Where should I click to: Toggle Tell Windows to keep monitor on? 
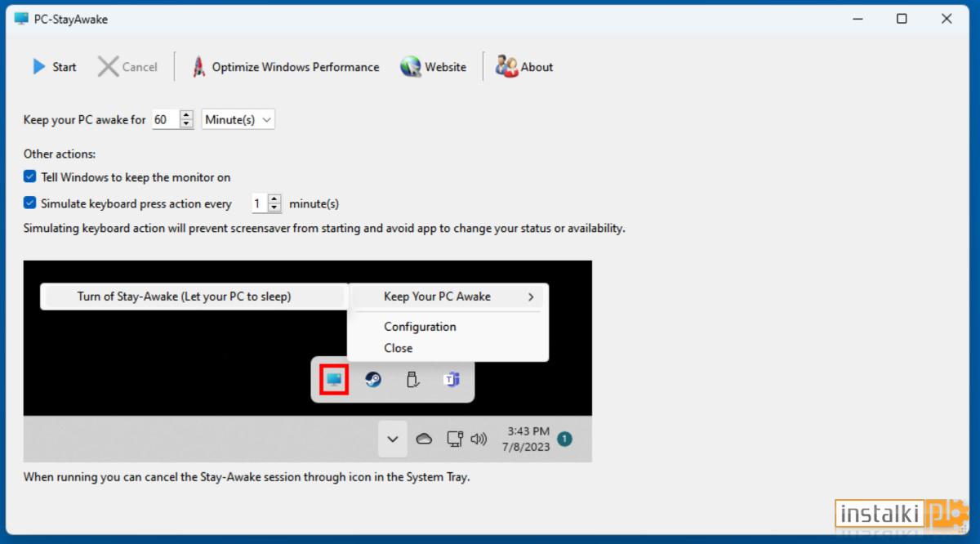click(30, 176)
